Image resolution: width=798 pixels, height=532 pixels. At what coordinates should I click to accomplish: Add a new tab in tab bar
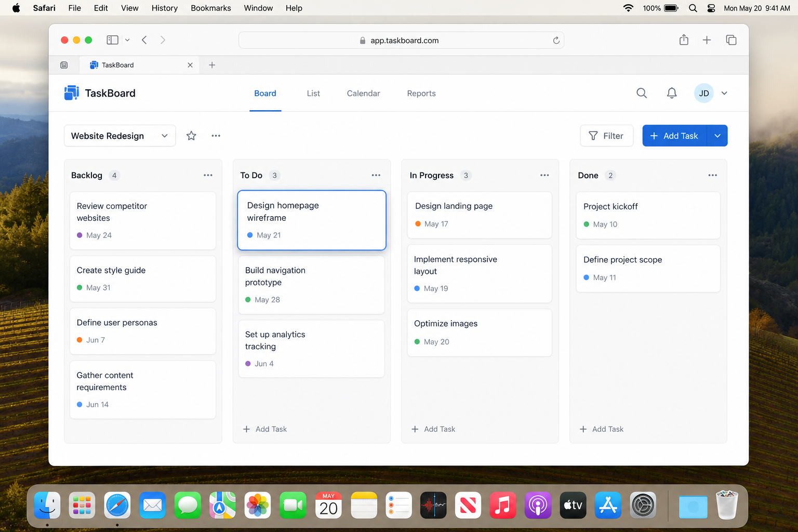point(212,65)
